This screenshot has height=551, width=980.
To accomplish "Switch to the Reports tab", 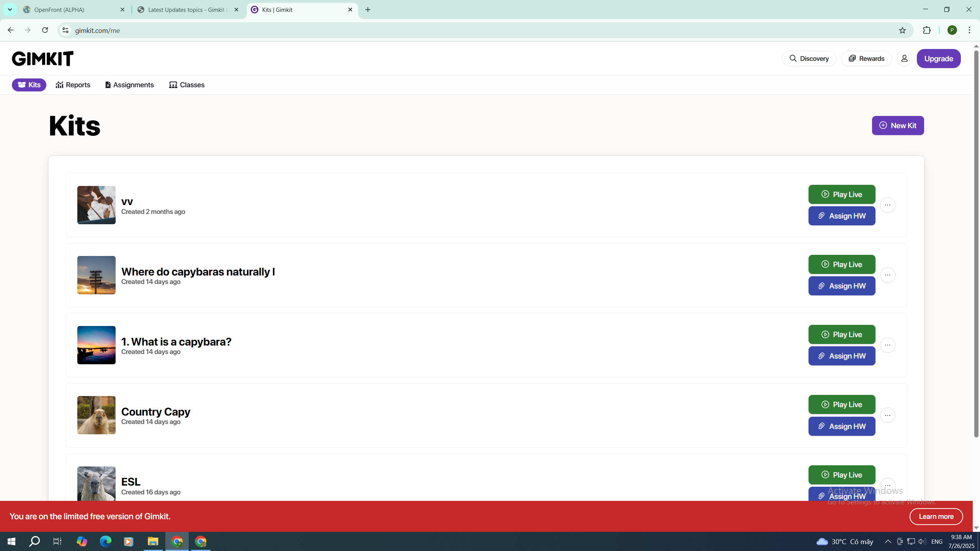I will pyautogui.click(x=73, y=85).
